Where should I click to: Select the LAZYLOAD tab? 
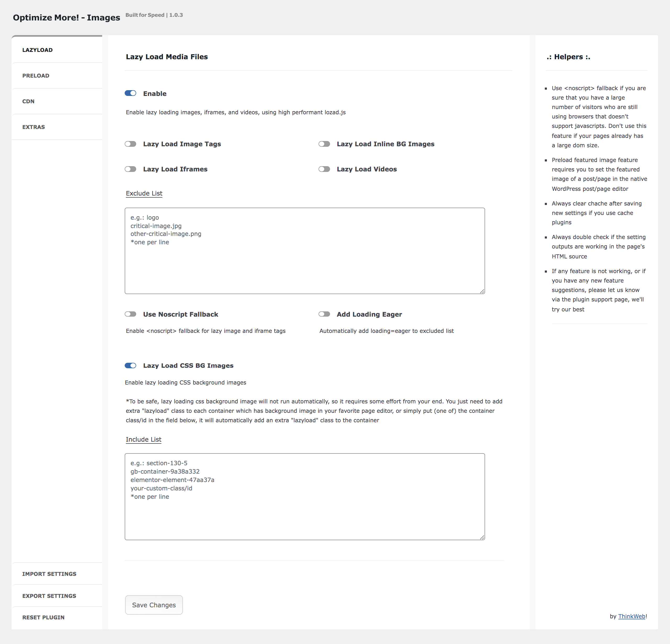point(58,50)
